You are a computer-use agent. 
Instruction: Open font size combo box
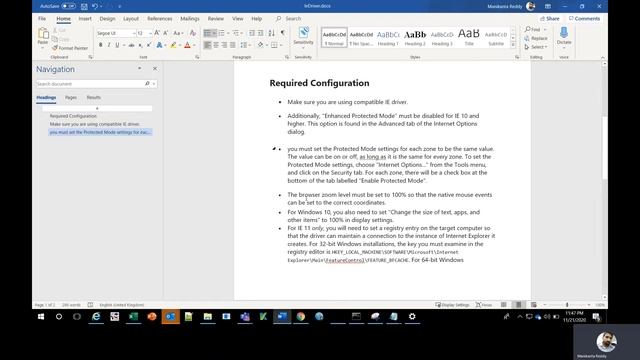pos(144,33)
